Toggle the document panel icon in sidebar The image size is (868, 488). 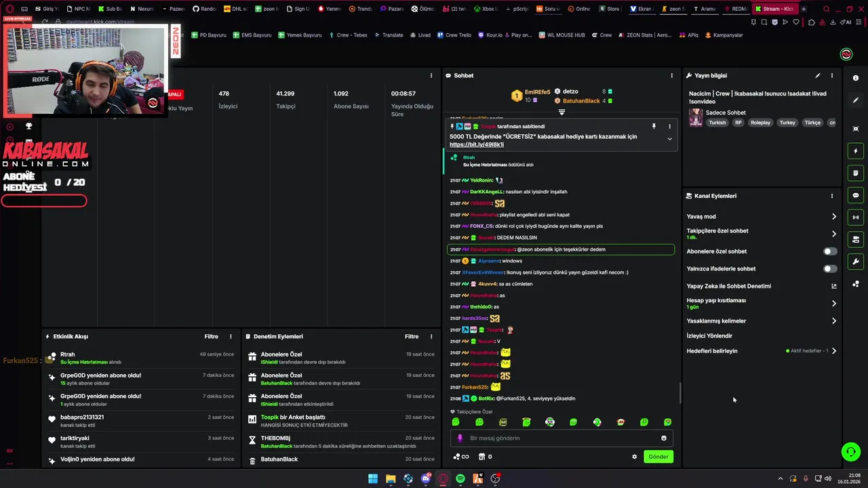pyautogui.click(x=856, y=174)
